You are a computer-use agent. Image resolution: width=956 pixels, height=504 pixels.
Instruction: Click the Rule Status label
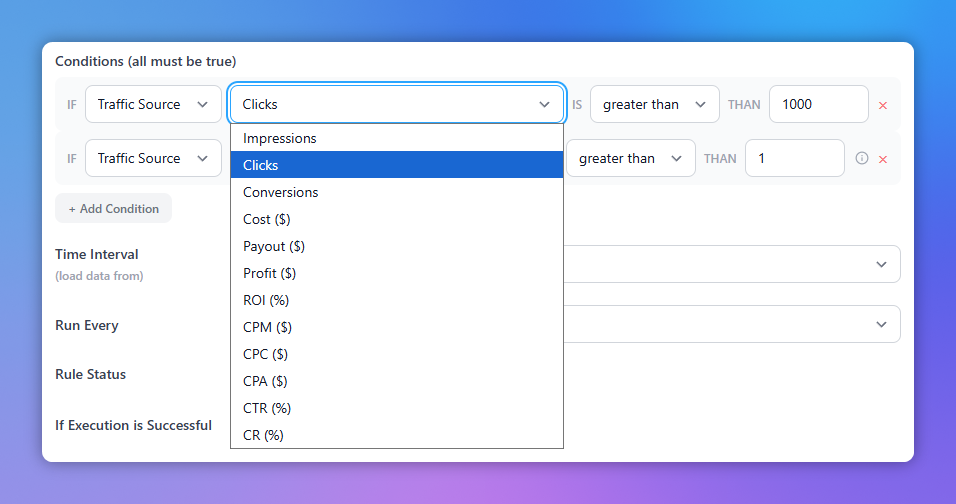(90, 374)
